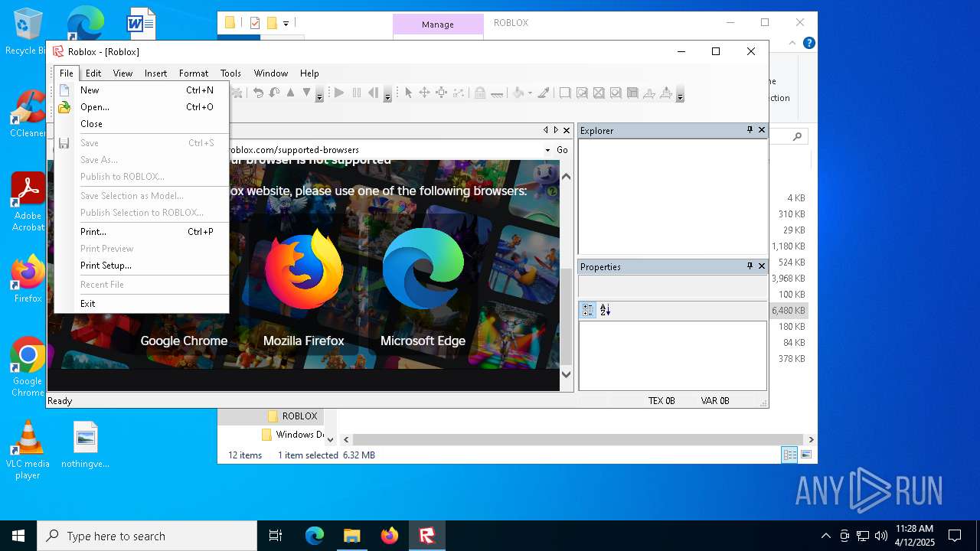Click the Open folder icon in File menu

[x=64, y=107]
